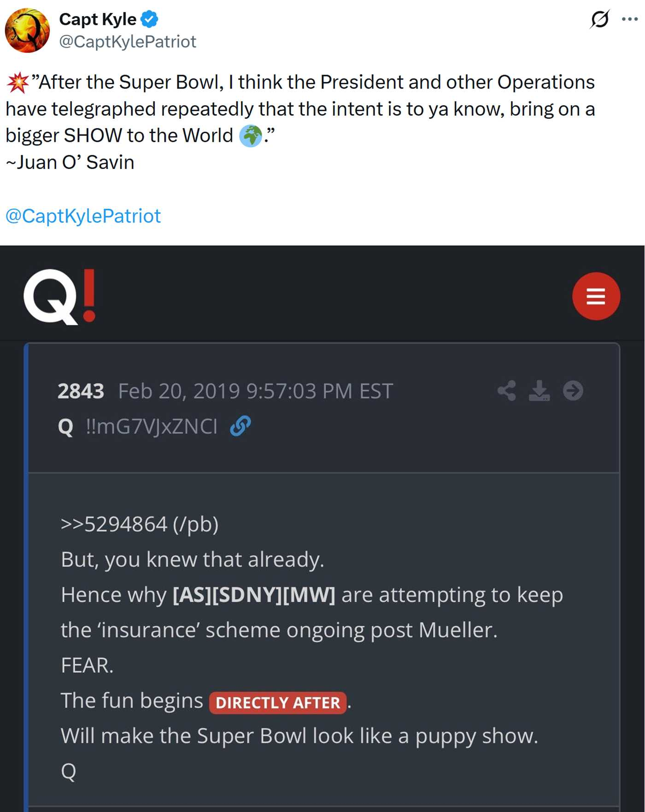Follow the blue @CaptKylePatriot mention in tweet
Screen dimensions: 645x812
pos(83,216)
